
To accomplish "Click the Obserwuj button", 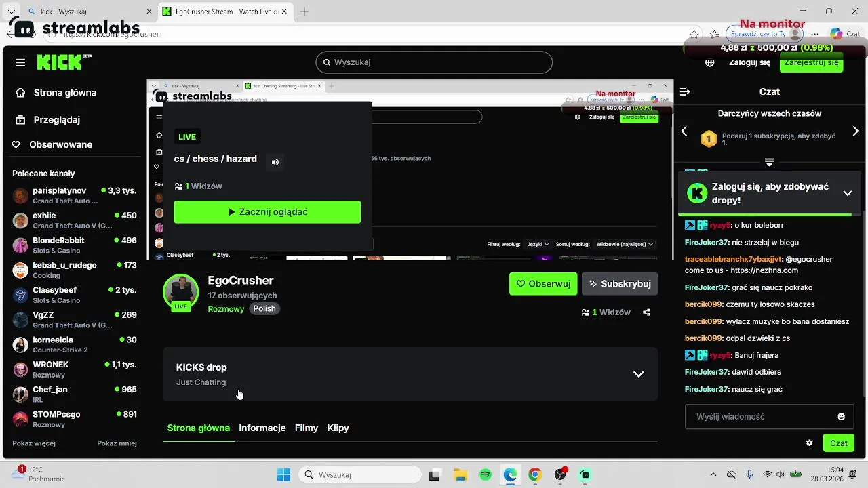I will click(543, 284).
